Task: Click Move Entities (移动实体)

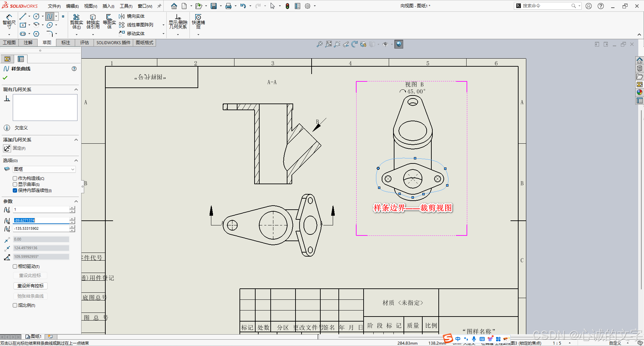Action: coord(132,33)
